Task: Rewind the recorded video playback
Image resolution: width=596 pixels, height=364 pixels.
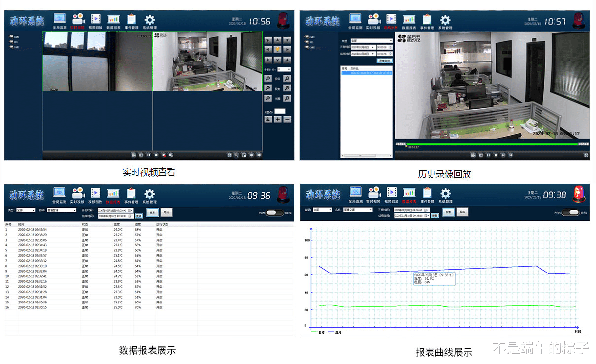Action: [503, 155]
